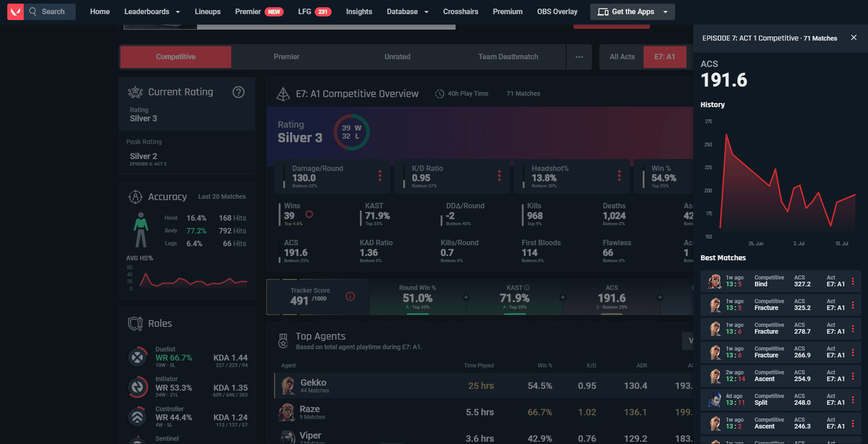Open K/D Ratio three-dot options
The height and width of the screenshot is (444, 868).
tap(499, 176)
